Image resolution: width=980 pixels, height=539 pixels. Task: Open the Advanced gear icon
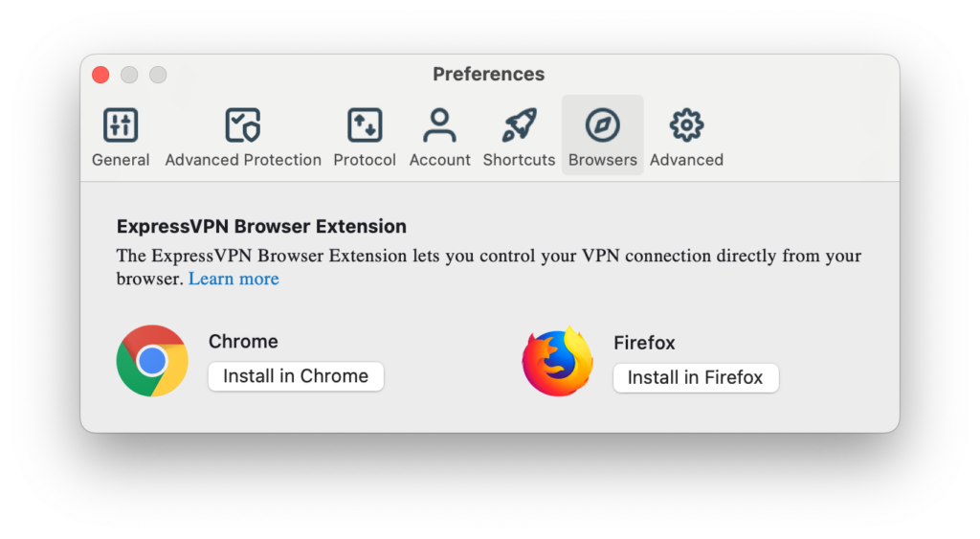point(686,125)
